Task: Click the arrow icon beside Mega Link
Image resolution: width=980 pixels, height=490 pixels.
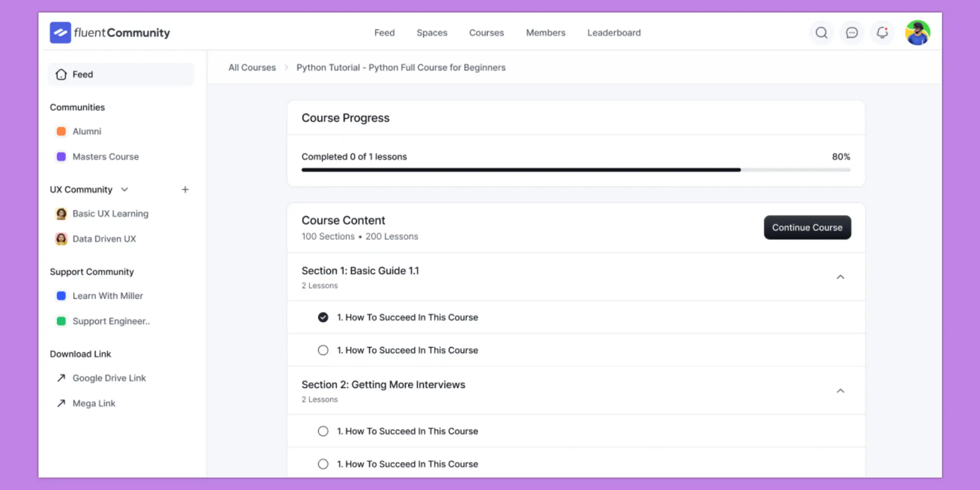Action: click(x=61, y=403)
